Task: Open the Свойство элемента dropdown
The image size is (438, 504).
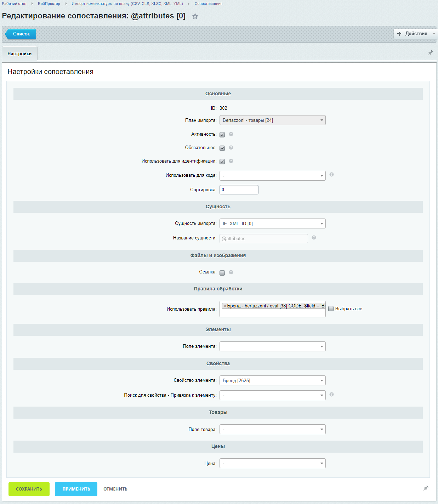Action: pyautogui.click(x=273, y=380)
